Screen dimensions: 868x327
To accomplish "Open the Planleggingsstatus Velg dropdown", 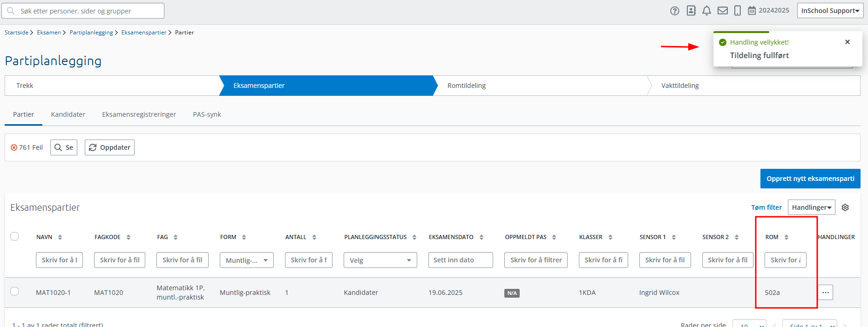I will 380,260.
